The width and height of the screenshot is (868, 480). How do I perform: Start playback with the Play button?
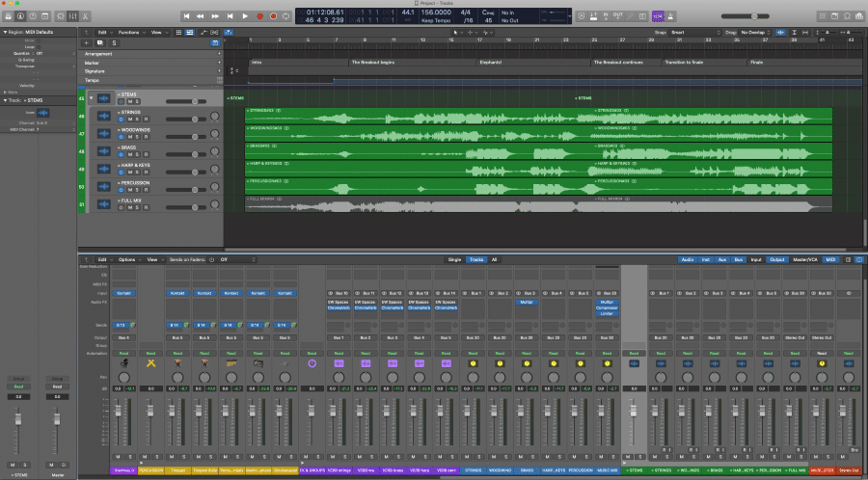click(x=245, y=16)
